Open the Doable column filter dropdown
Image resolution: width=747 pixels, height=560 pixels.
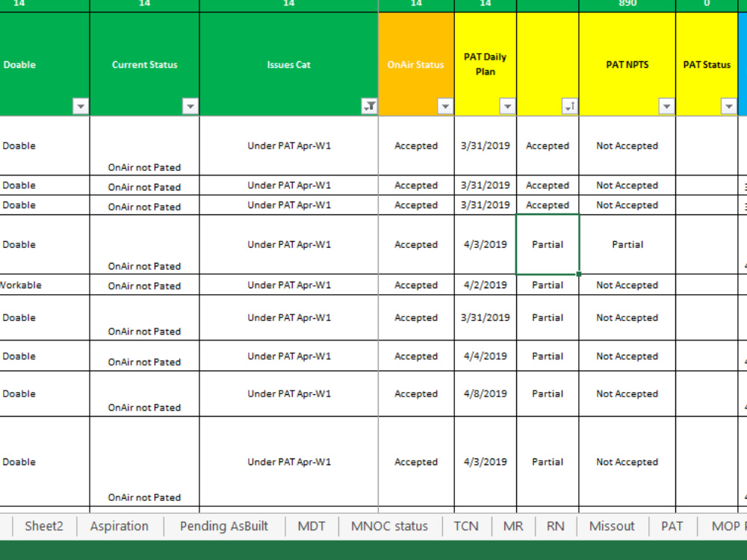coord(81,106)
